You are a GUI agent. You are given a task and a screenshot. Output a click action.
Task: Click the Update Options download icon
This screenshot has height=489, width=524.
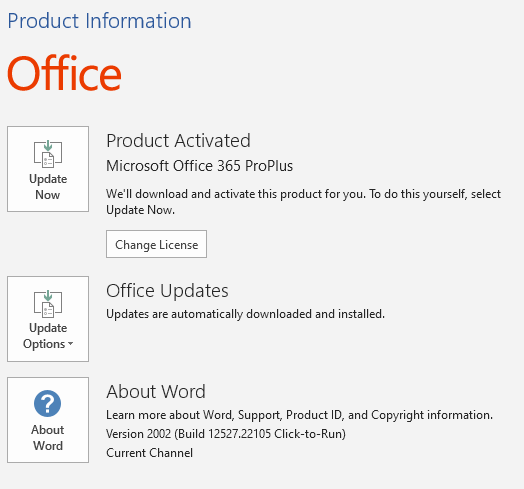pyautogui.click(x=48, y=303)
